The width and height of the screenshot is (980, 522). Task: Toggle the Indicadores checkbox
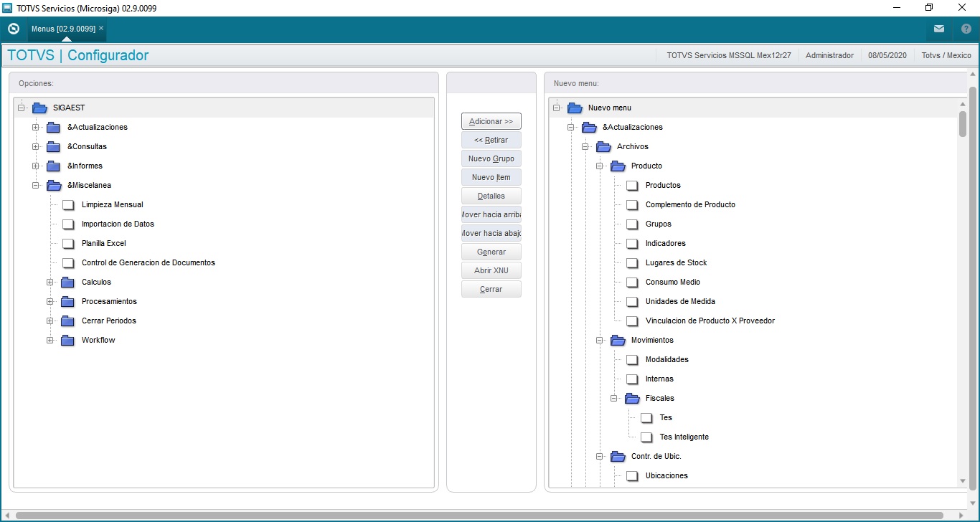coord(632,243)
